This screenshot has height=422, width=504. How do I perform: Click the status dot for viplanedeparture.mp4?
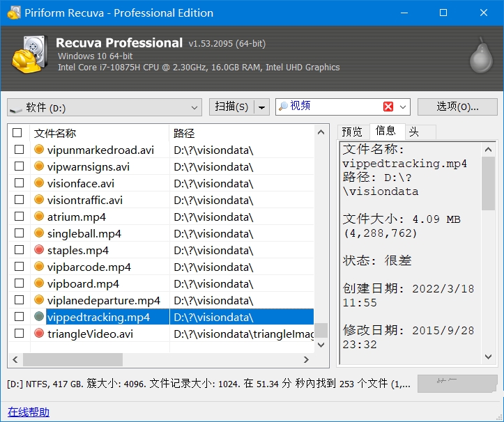coord(39,299)
